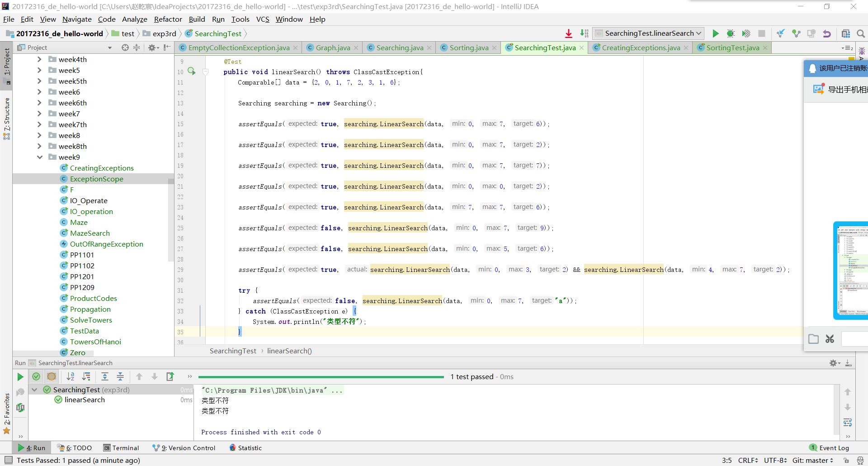Viewport: 868px width, 466px height.
Task: Click the Git: master branch widget
Action: 812,460
